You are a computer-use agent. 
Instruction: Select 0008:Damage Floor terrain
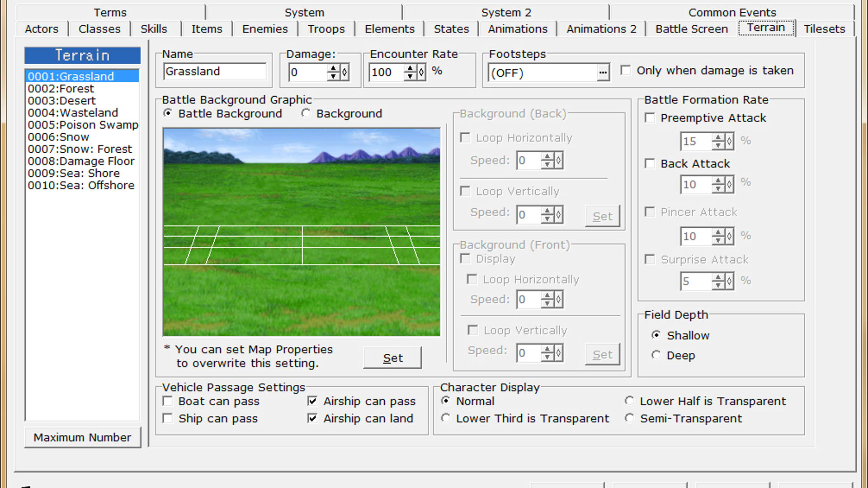82,161
